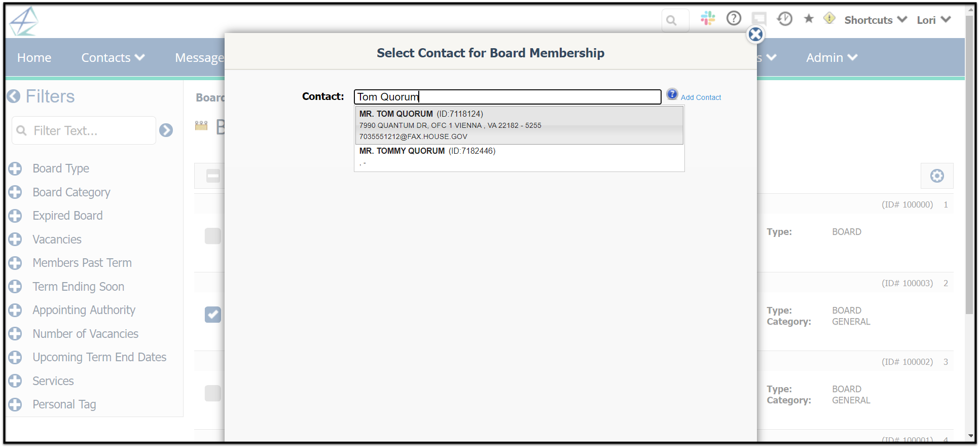
Task: Check the first board row checkbox
Action: point(213,236)
